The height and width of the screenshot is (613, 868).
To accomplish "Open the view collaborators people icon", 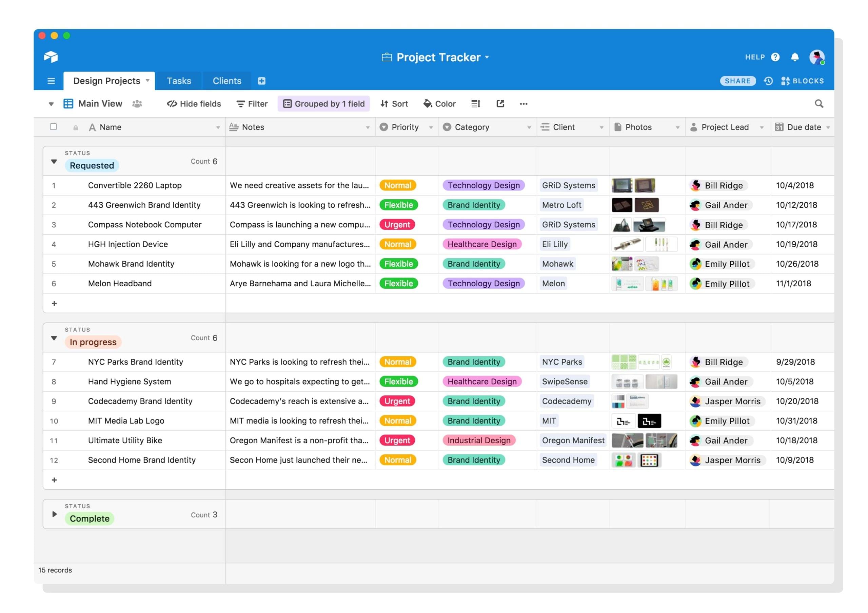I will coord(137,104).
